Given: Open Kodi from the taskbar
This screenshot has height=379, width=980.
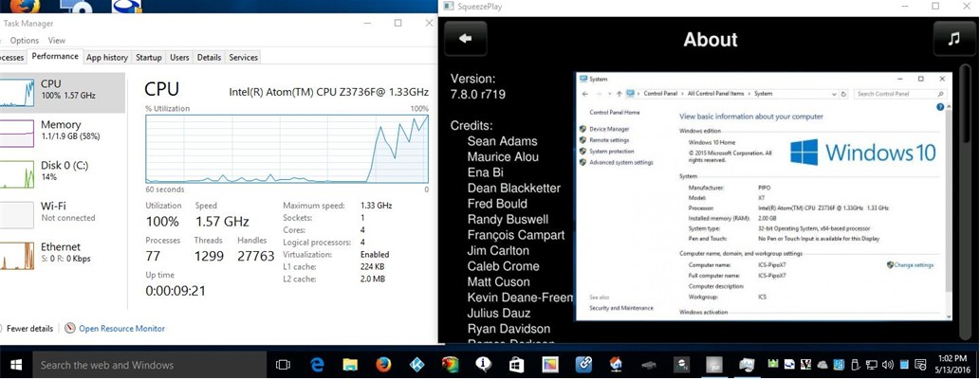Looking at the screenshot, I should [416, 365].
